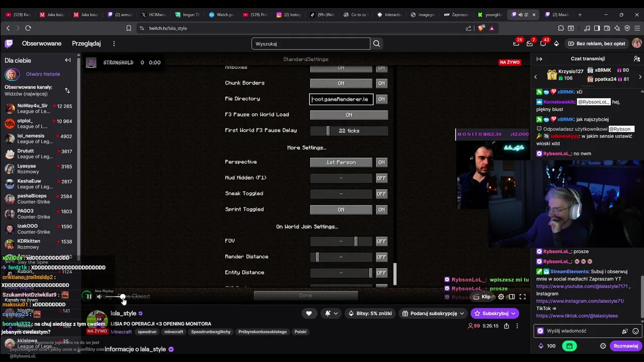Open top nav three-dots menu
The width and height of the screenshot is (644, 362).
(114, 44)
